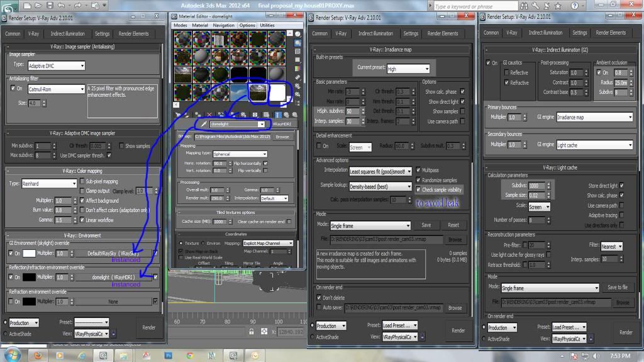Open the Image sampler Type dropdown Adaptive DMC
644x362 pixels.
click(56, 65)
